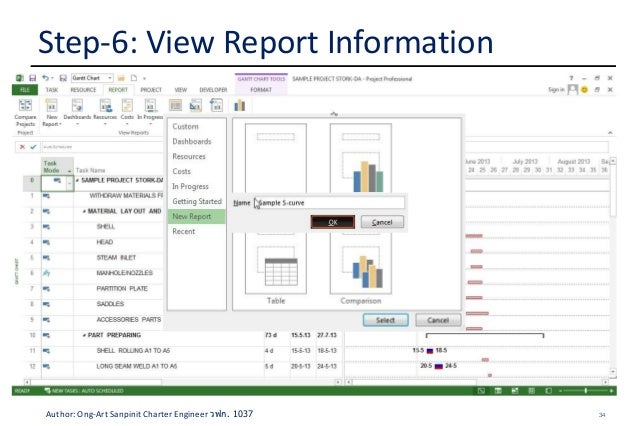Select Dashboards in the reports category list
This screenshot has width=638, height=426.
click(192, 142)
